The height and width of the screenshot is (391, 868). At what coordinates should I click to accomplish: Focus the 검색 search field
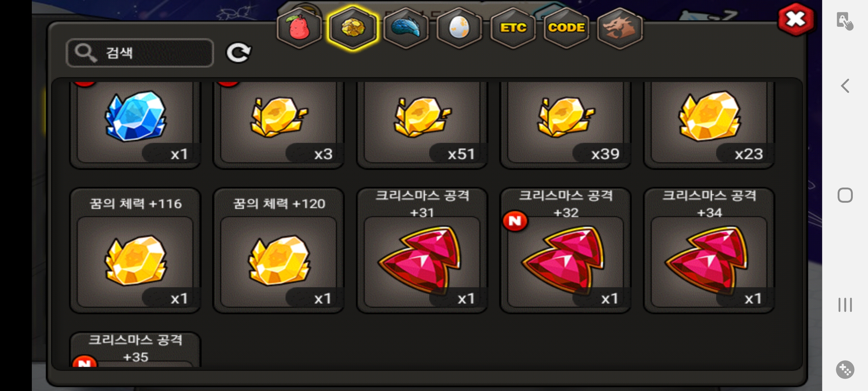(x=140, y=53)
